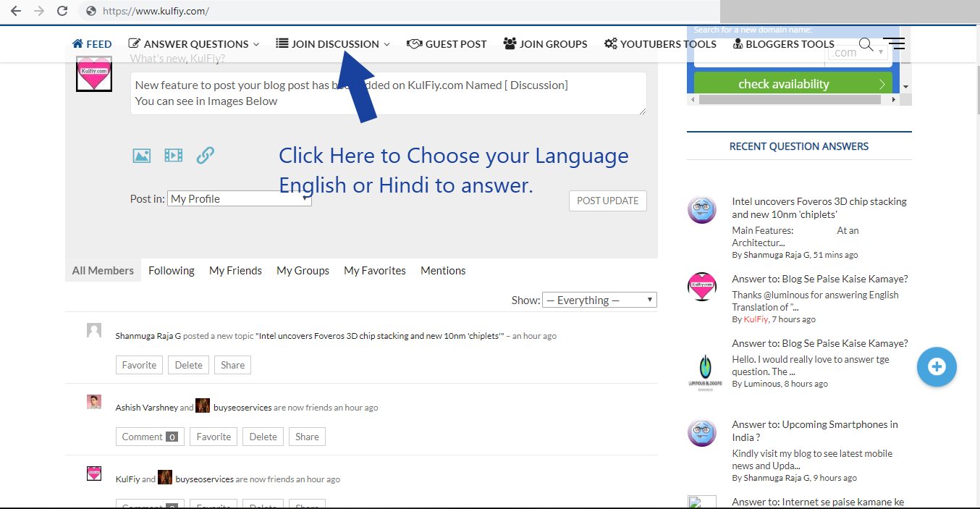980x509 pixels.
Task: Open the Show Everything filter dropdown
Action: click(x=599, y=300)
